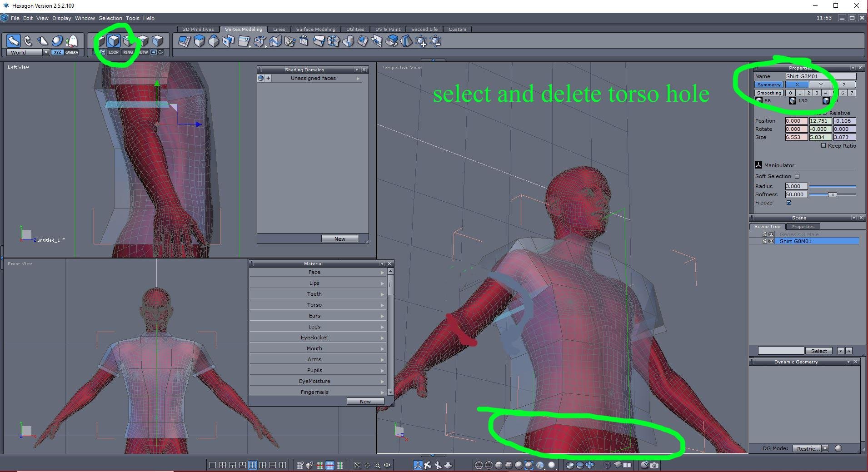Click the ghost-shaped universal manipulator icon
868x472 pixels.
point(71,41)
